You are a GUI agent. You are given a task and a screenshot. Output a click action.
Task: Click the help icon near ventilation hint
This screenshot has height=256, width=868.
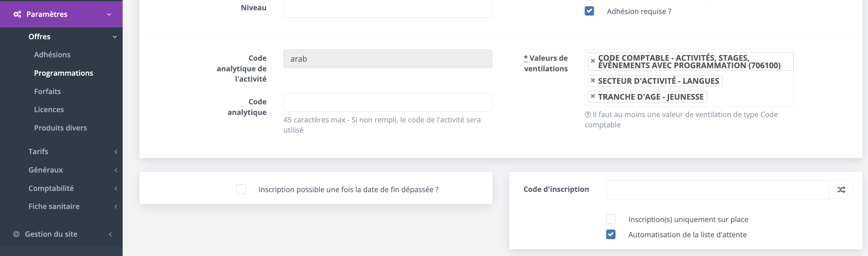587,115
